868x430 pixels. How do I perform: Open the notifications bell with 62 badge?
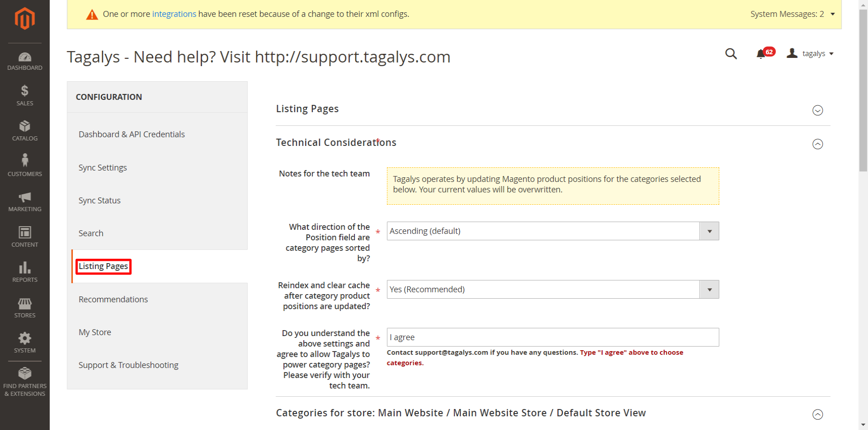(765, 53)
